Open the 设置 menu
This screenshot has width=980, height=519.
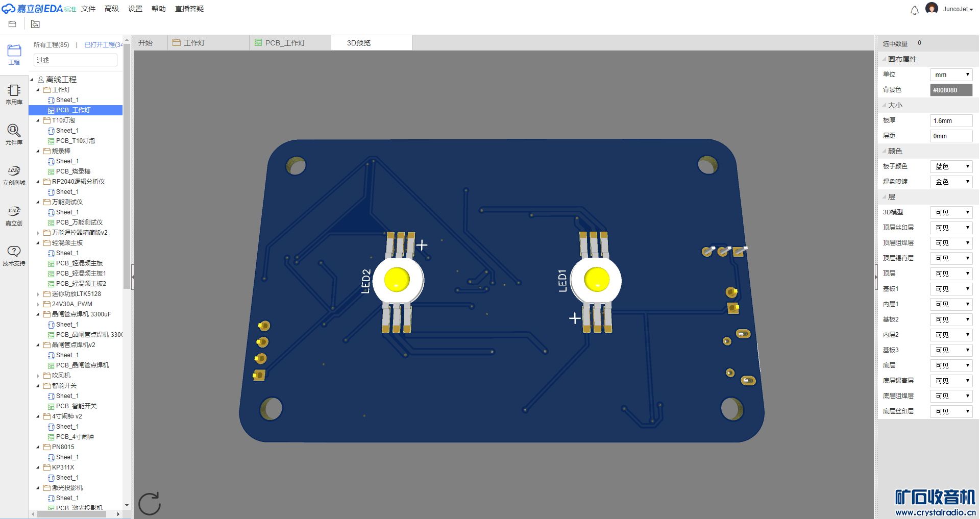click(135, 9)
